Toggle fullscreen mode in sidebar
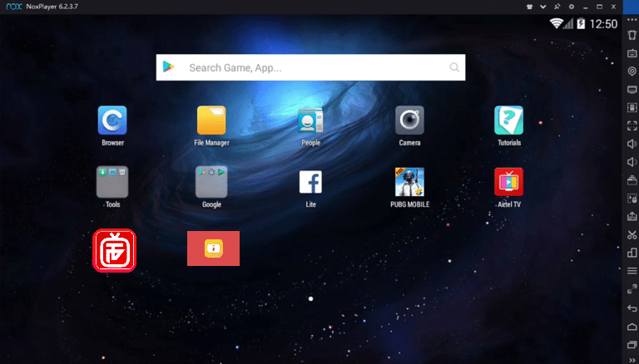 [632, 125]
